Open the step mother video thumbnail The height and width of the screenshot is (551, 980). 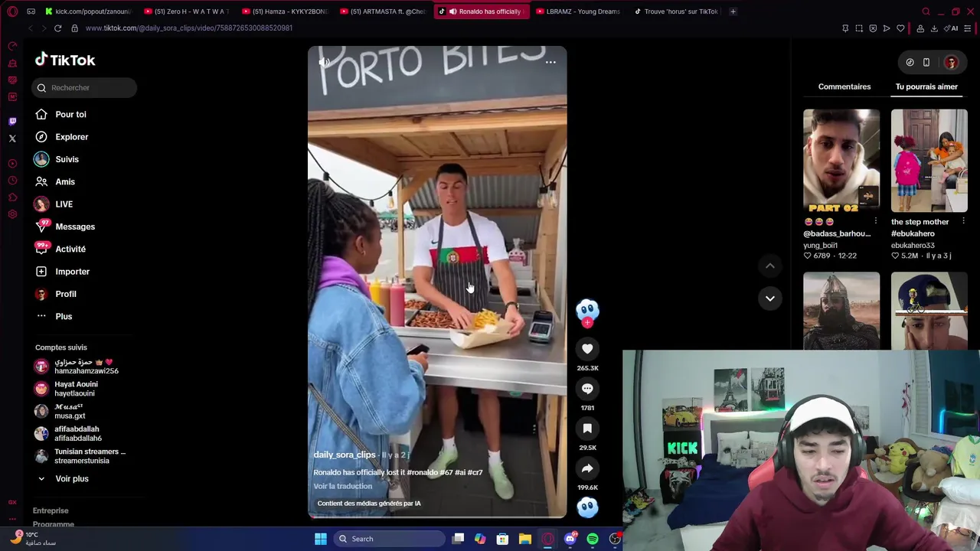pos(929,161)
